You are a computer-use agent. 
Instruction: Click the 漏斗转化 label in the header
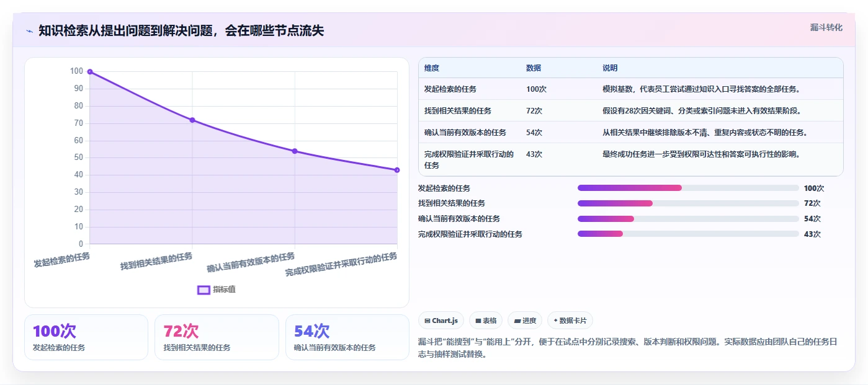point(826,28)
